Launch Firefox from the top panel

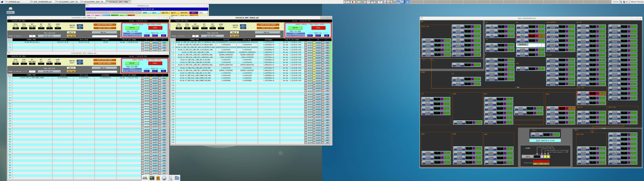click(x=353, y=2)
